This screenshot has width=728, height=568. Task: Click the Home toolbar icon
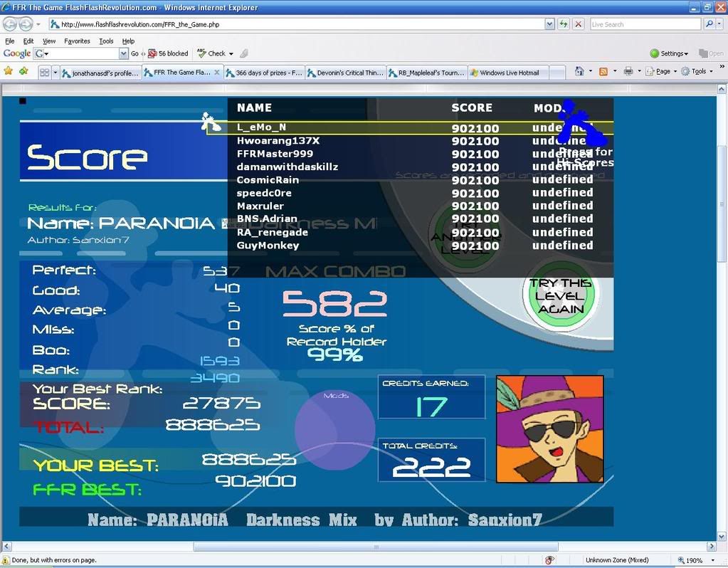click(579, 71)
